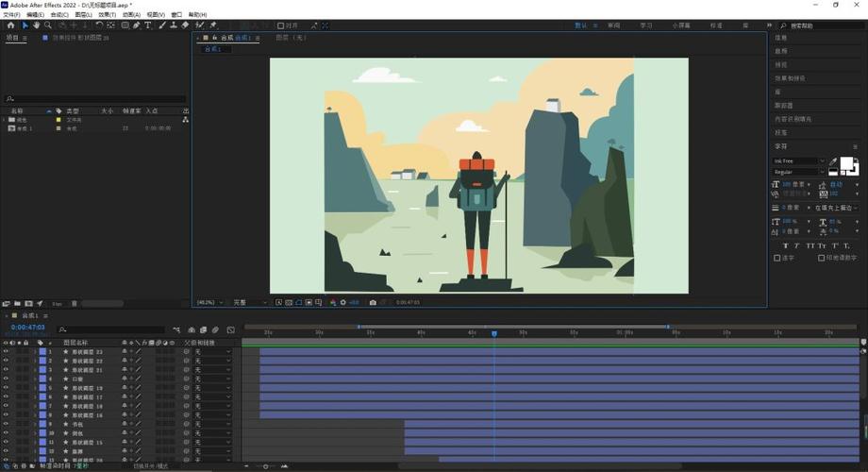
Task: Select the Pen tool
Action: pyautogui.click(x=137, y=25)
